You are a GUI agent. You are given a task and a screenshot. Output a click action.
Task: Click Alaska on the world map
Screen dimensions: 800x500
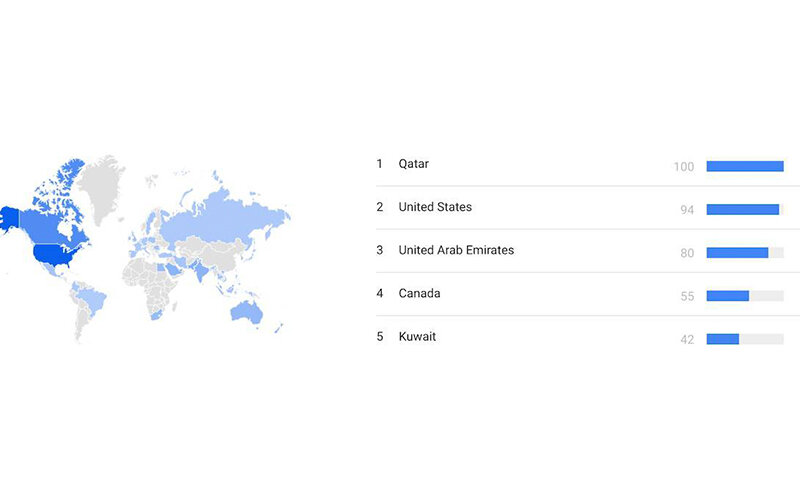[9, 218]
